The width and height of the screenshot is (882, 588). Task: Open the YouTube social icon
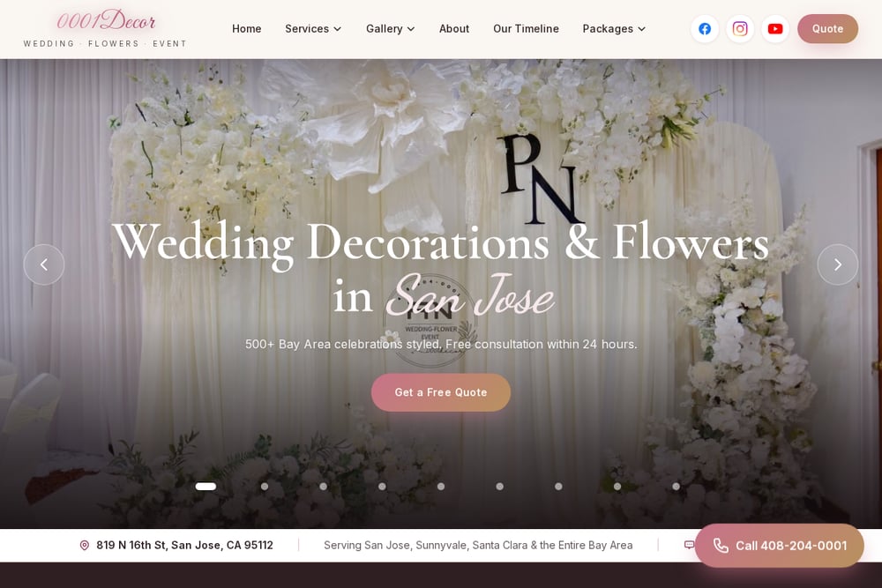click(x=775, y=29)
